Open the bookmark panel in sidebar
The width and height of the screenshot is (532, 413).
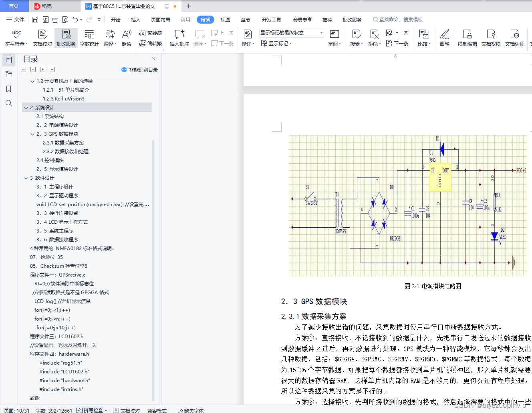coord(8,89)
